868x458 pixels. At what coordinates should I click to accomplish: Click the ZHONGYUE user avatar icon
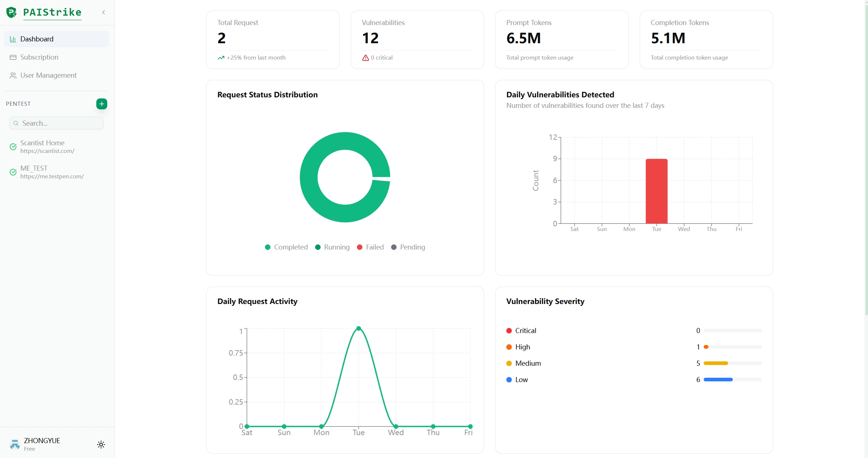15,444
